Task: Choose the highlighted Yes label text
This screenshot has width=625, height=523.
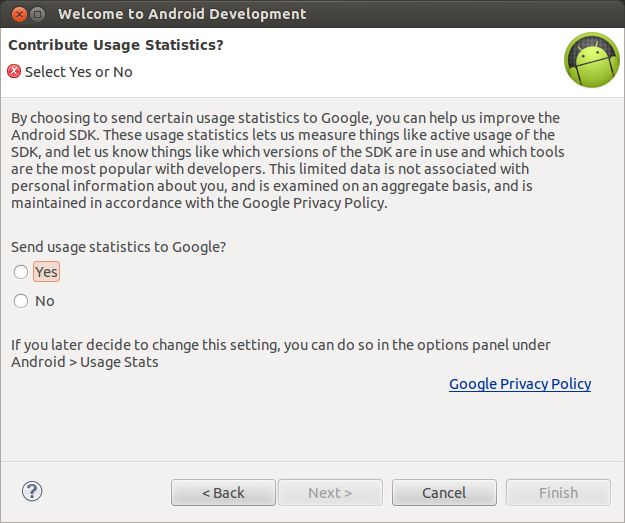Action: pyautogui.click(x=47, y=272)
